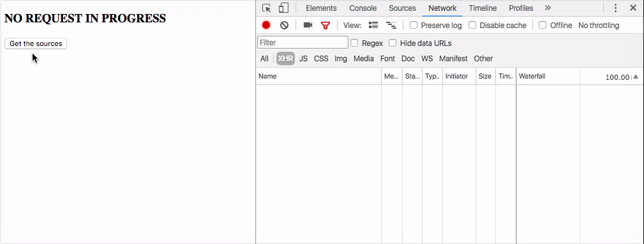
Task: Enable the Regex checkbox
Action: (354, 43)
